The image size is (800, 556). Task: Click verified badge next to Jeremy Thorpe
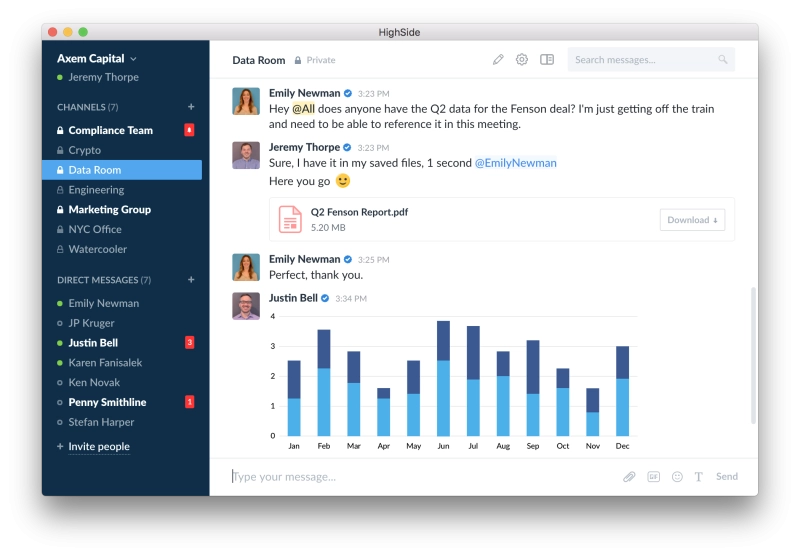347,147
